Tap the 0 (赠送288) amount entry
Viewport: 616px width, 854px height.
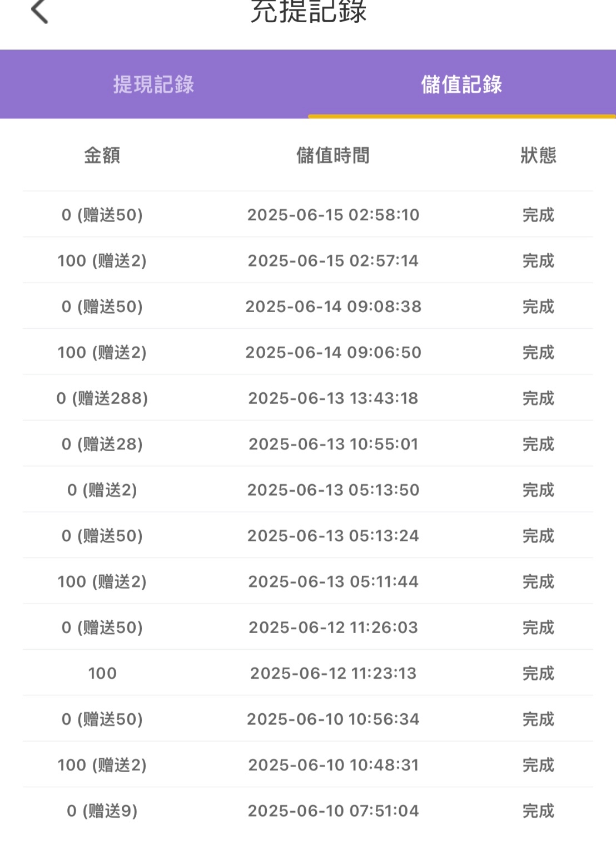point(102,398)
